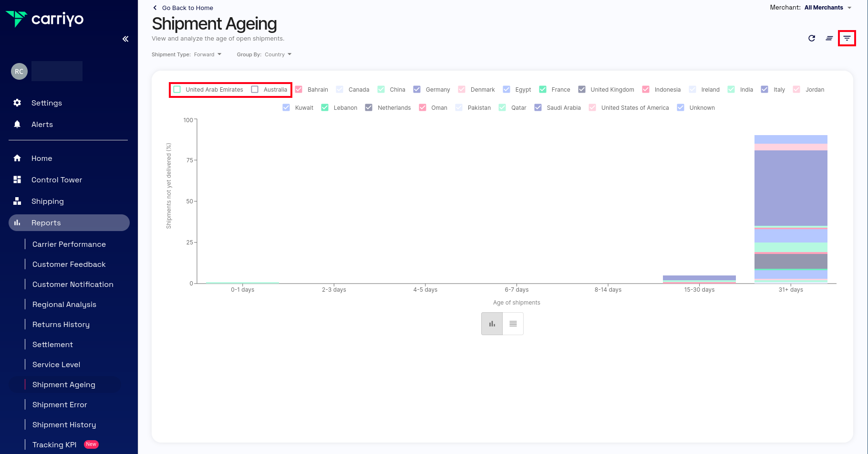The width and height of the screenshot is (868, 454).
Task: Click Reports bar chart icon
Action: [17, 222]
